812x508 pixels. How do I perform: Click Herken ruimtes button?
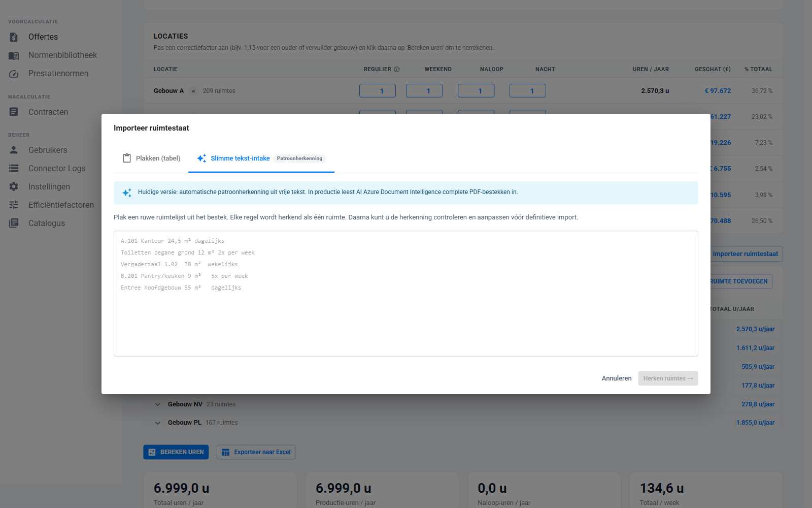point(668,378)
